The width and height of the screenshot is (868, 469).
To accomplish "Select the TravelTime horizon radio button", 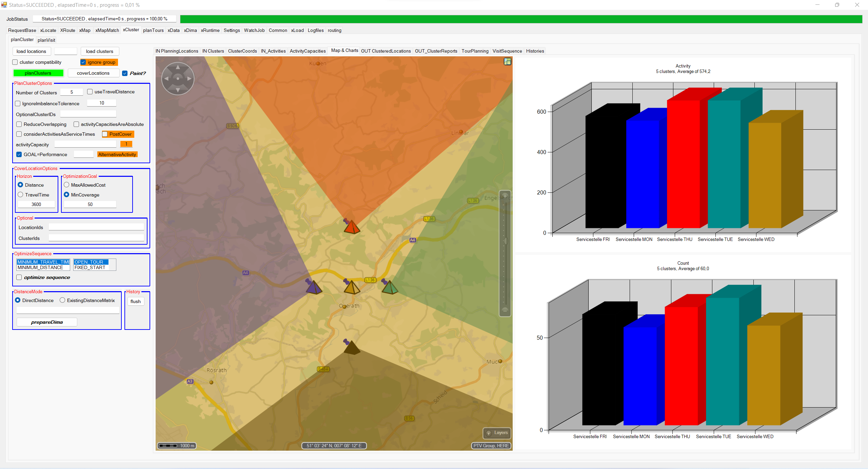I will (x=21, y=195).
